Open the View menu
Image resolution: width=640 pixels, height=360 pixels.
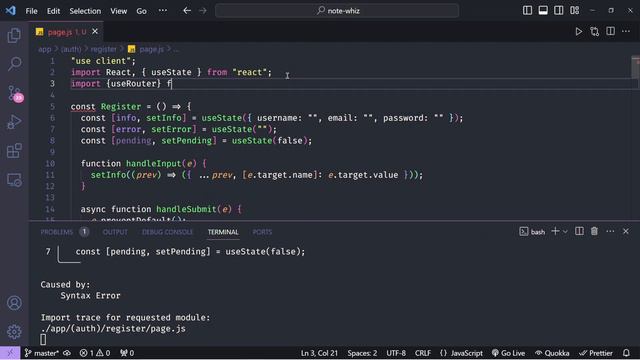[x=118, y=11]
